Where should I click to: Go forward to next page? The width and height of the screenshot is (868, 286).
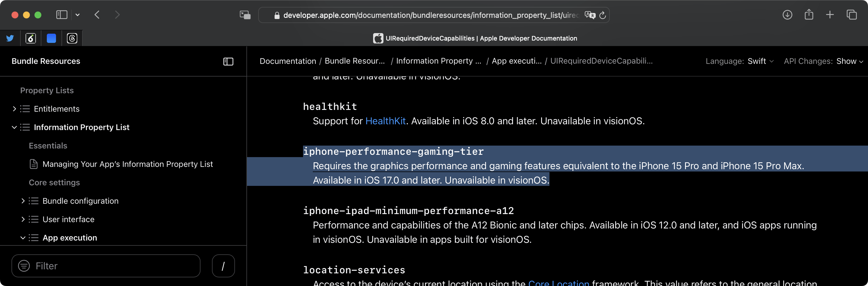click(117, 15)
